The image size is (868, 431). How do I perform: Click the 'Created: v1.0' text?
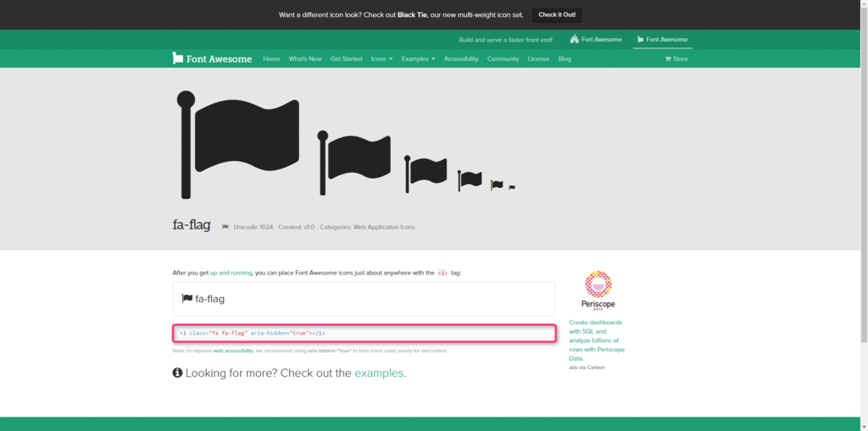(296, 227)
